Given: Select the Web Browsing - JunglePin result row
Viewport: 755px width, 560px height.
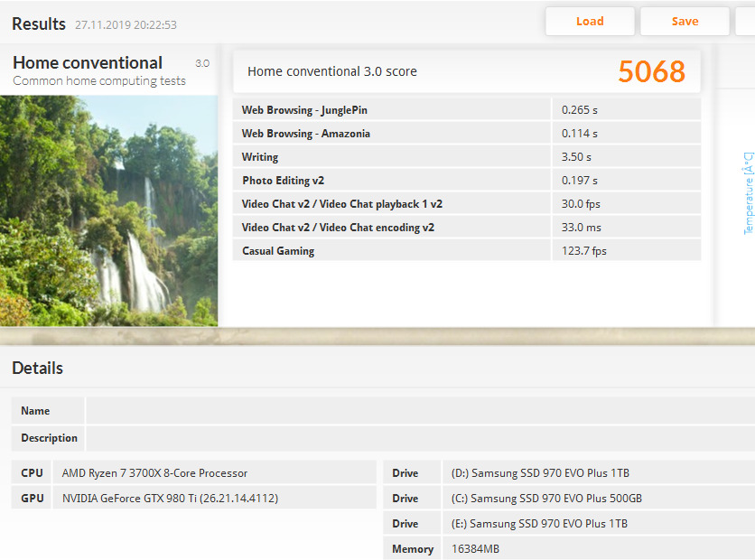Looking at the screenshot, I should click(x=466, y=110).
